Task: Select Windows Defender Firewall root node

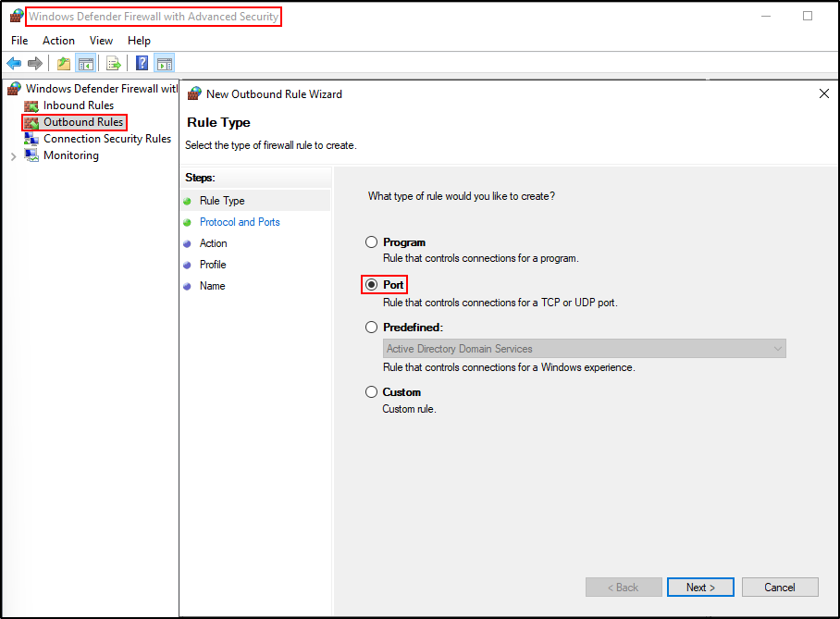Action: point(102,89)
